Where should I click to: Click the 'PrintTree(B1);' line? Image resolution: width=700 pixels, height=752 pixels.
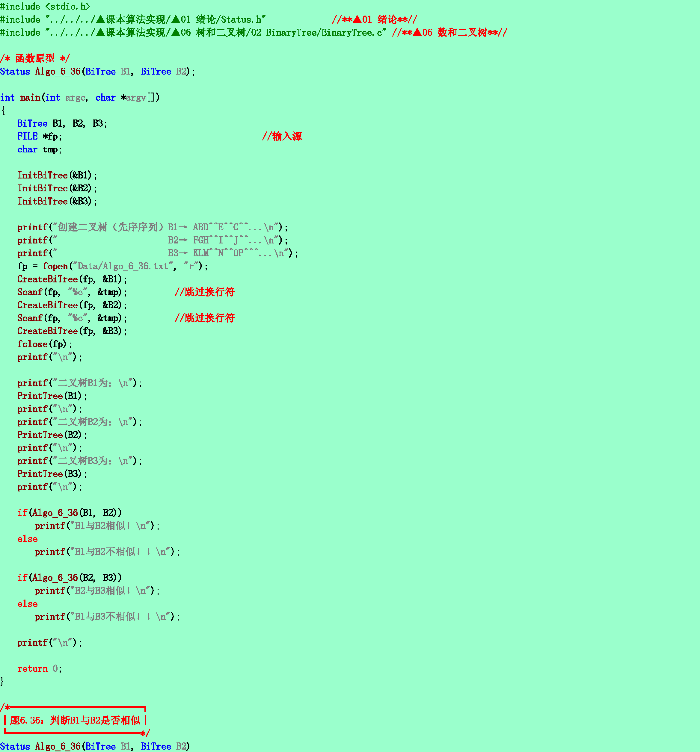coord(52,396)
